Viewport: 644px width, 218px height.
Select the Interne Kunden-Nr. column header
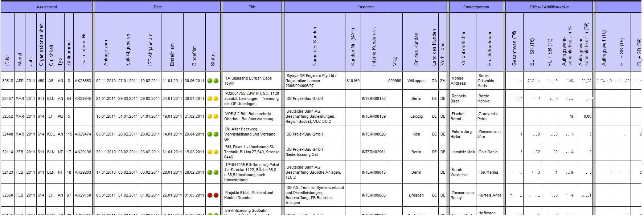tap(374, 42)
